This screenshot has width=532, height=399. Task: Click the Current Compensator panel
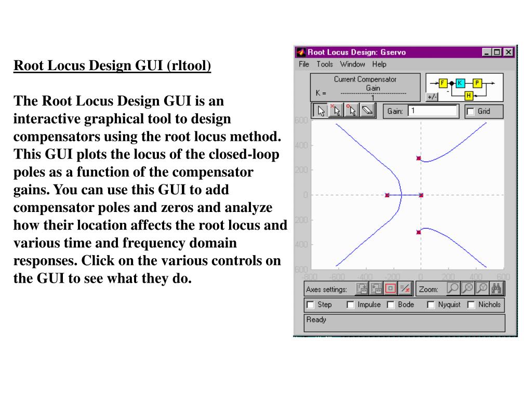(x=365, y=87)
